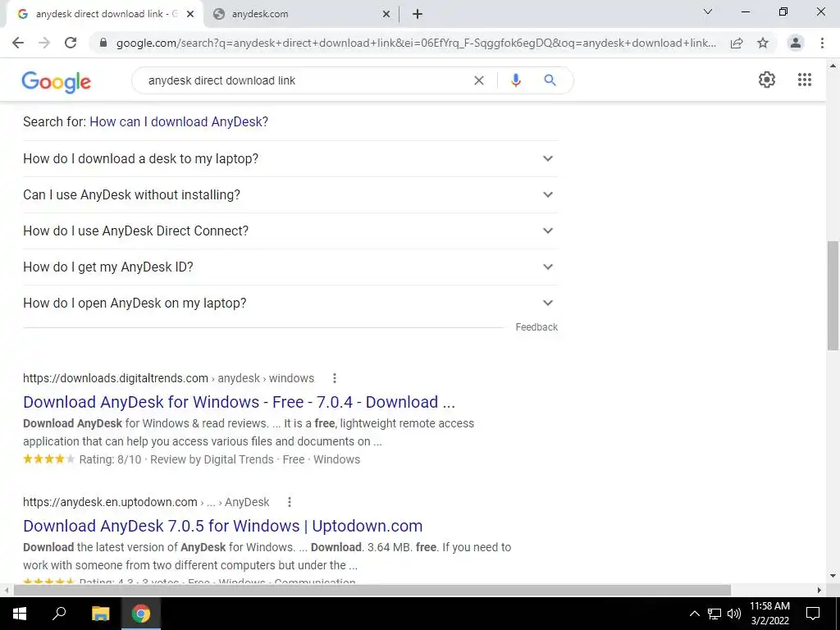Bookmark this tab with the star icon
Image resolution: width=840 pixels, height=630 pixels.
pos(763,43)
